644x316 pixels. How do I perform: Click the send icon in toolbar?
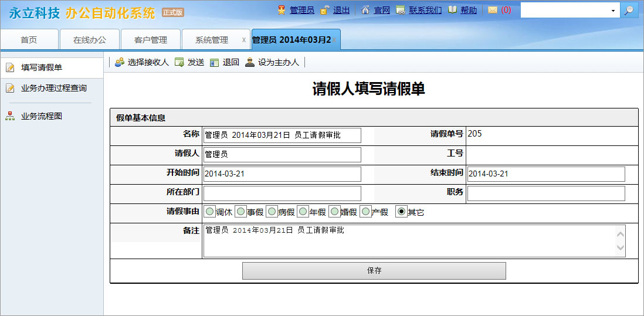(x=179, y=62)
